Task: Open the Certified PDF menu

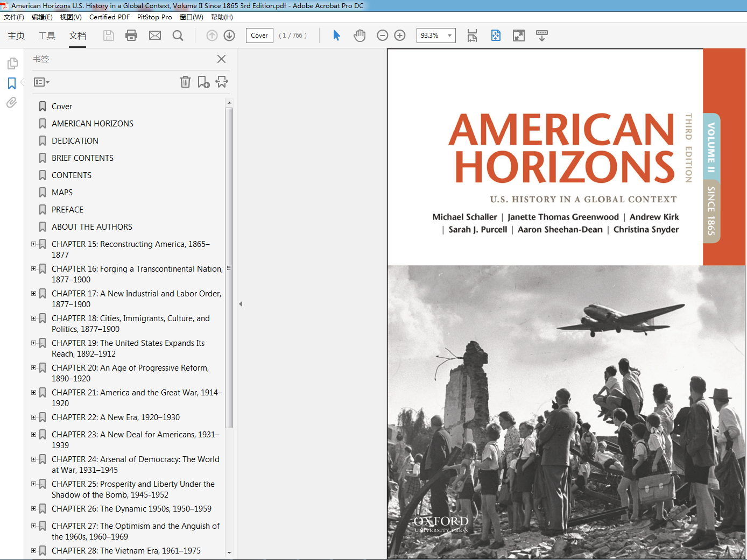Action: [109, 17]
